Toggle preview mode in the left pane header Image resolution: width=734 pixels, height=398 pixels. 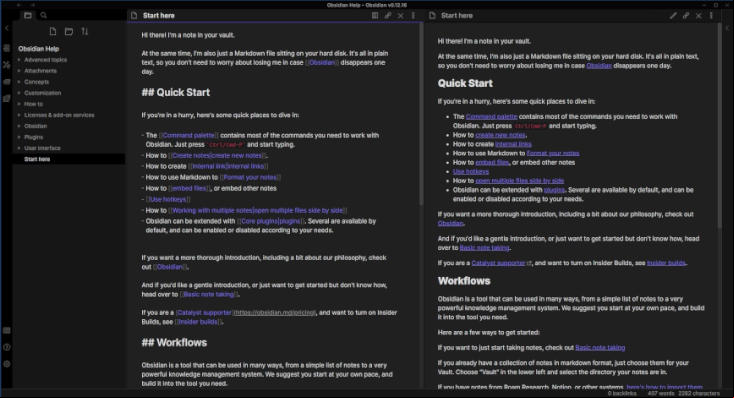[375, 15]
